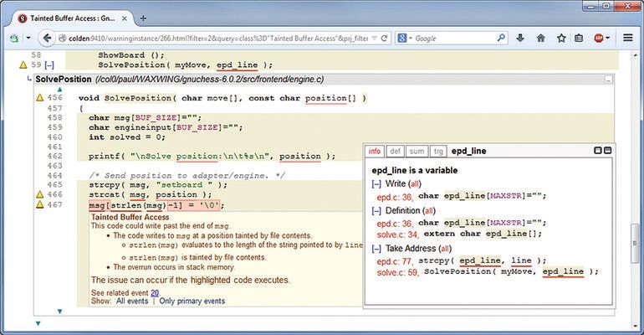Click epd_line variable on line 59
This screenshot has width=644, height=335.
point(237,65)
